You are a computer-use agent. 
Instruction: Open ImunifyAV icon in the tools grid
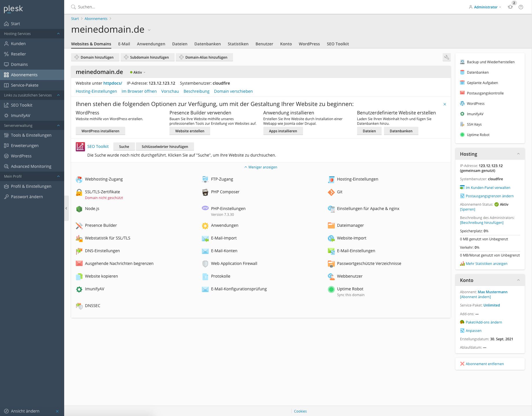pyautogui.click(x=79, y=289)
